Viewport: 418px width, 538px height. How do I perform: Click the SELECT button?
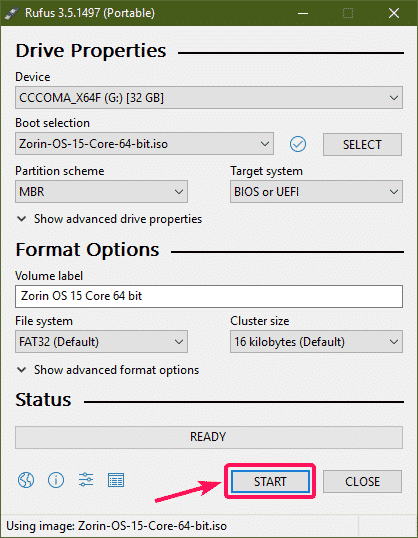click(362, 144)
